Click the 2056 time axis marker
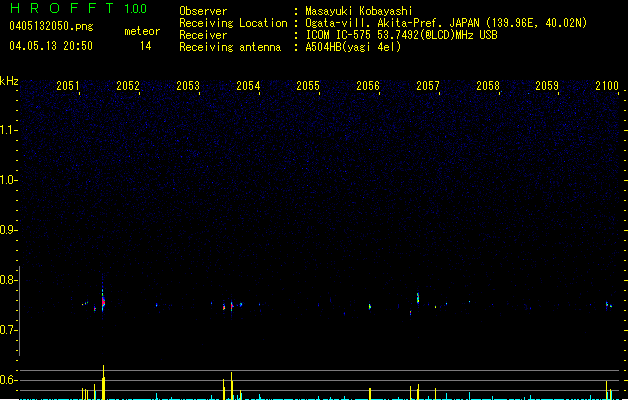This screenshot has height=400, width=629. coord(368,86)
